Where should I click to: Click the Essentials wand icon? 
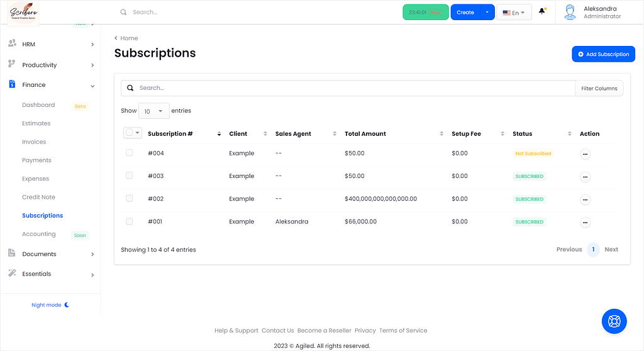[x=12, y=273]
